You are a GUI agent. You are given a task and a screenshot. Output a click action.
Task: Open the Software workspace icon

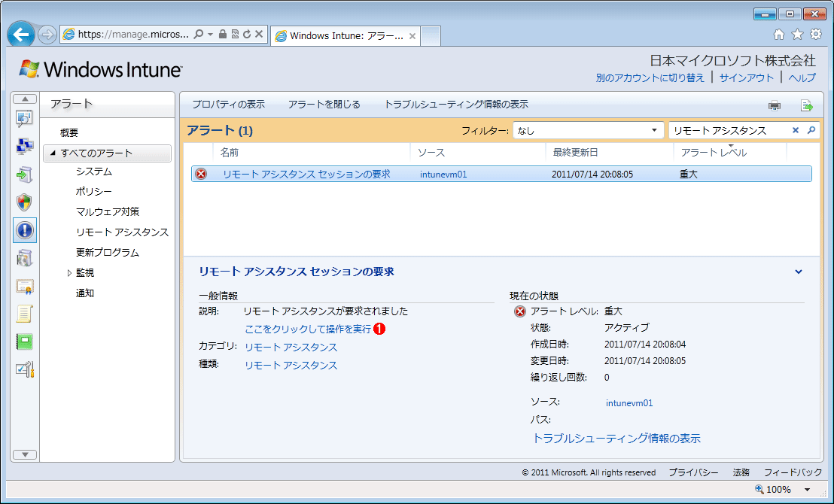point(25,258)
